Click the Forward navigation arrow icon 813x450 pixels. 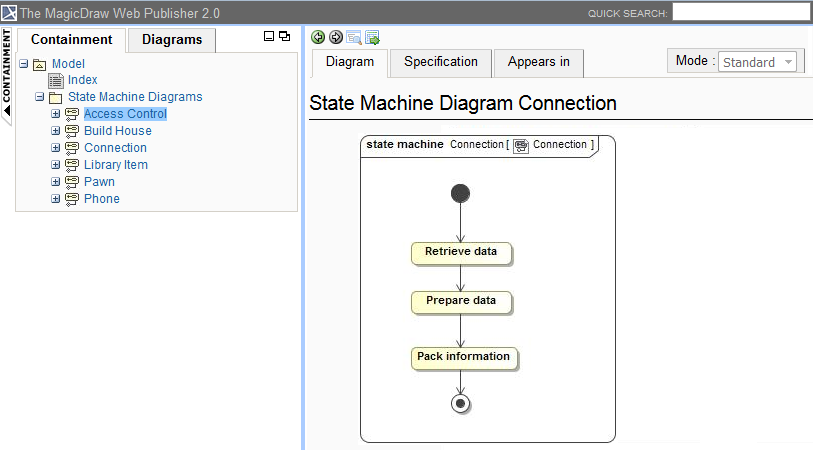tap(336, 37)
